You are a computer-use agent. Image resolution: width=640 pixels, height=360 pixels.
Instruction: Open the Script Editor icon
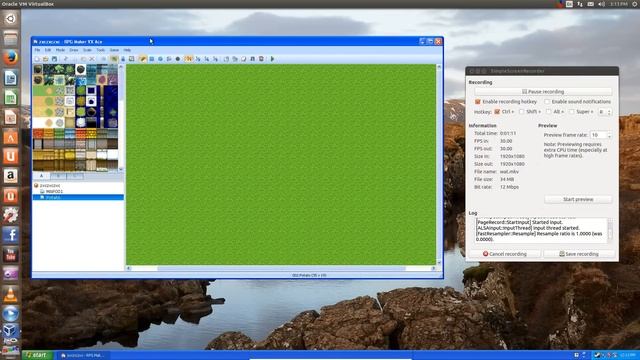point(244,59)
